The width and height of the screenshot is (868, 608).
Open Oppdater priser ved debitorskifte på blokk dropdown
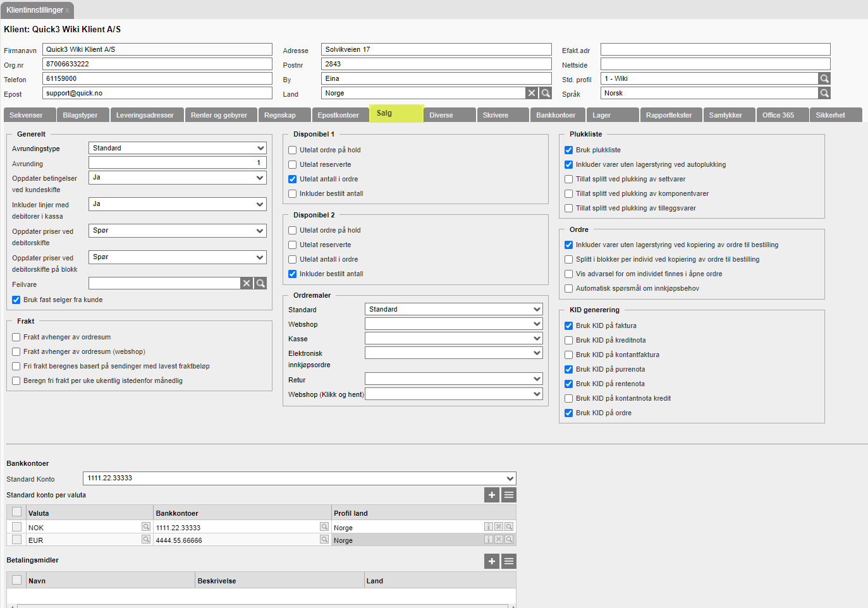pos(178,257)
